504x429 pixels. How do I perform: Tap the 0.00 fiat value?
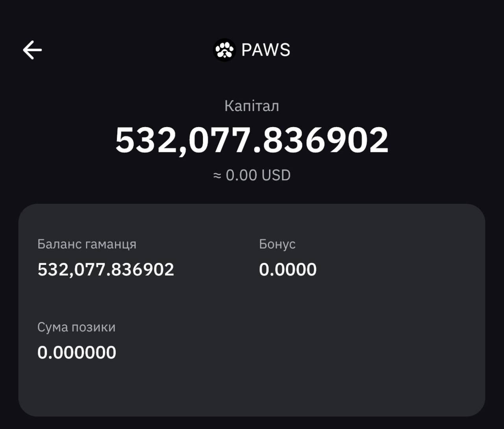(241, 175)
